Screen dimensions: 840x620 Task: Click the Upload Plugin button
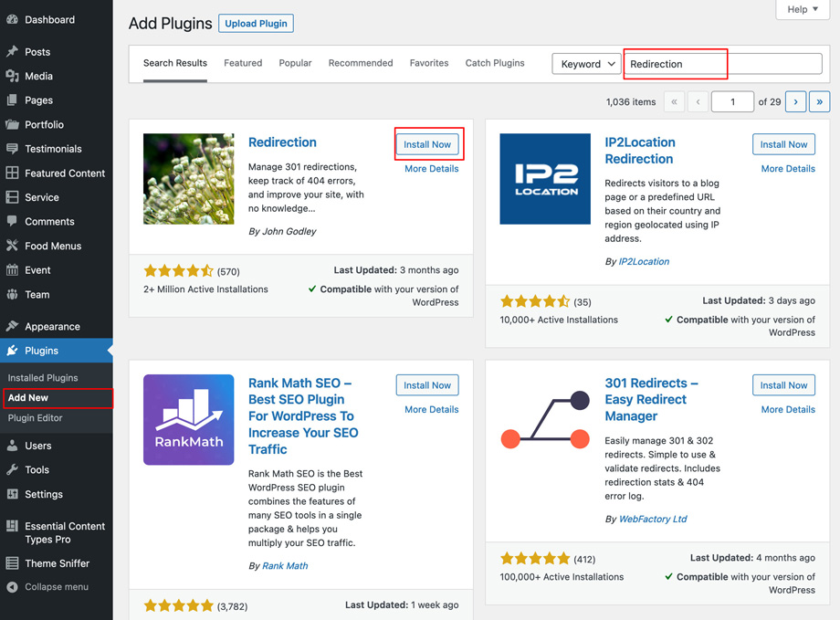pyautogui.click(x=256, y=24)
